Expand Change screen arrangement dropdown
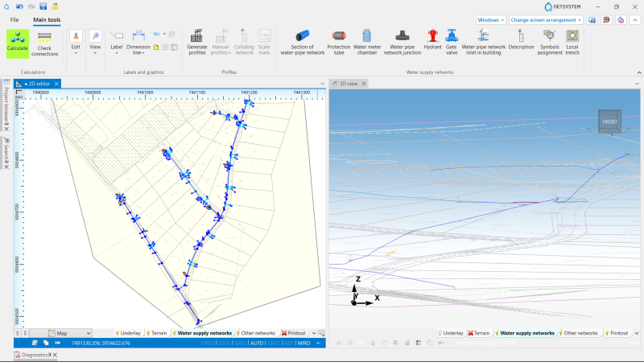The image size is (644, 362). click(x=546, y=19)
